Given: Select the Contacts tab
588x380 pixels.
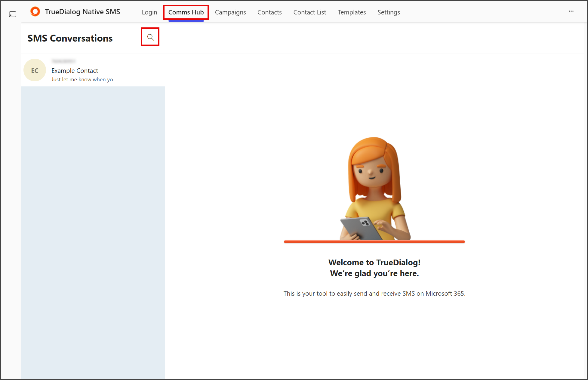Looking at the screenshot, I should 269,12.
